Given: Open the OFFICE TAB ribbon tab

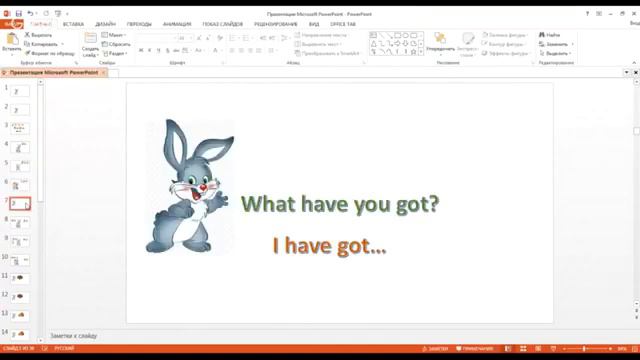Looking at the screenshot, I should (343, 24).
